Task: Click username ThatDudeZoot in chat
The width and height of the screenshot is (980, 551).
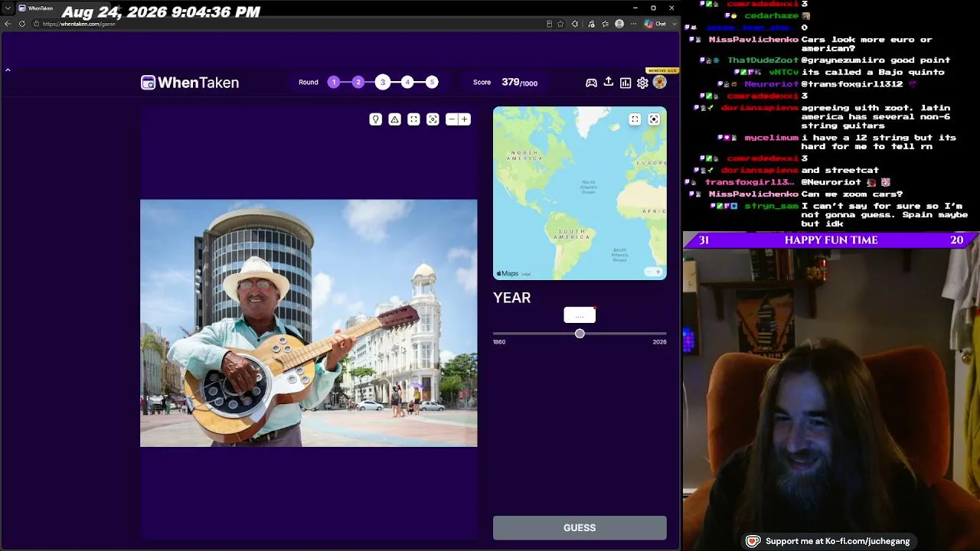Action: coord(763,60)
